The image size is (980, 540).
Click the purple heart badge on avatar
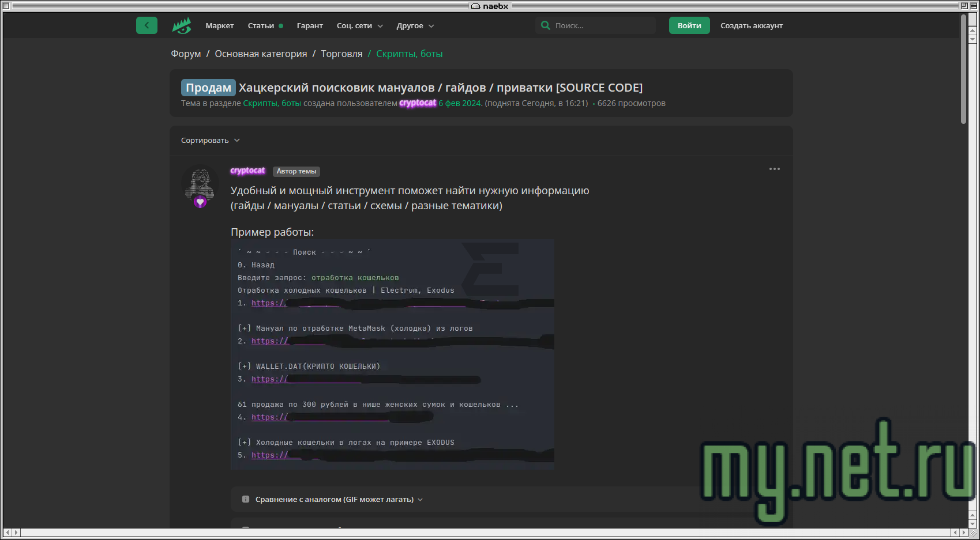[200, 202]
